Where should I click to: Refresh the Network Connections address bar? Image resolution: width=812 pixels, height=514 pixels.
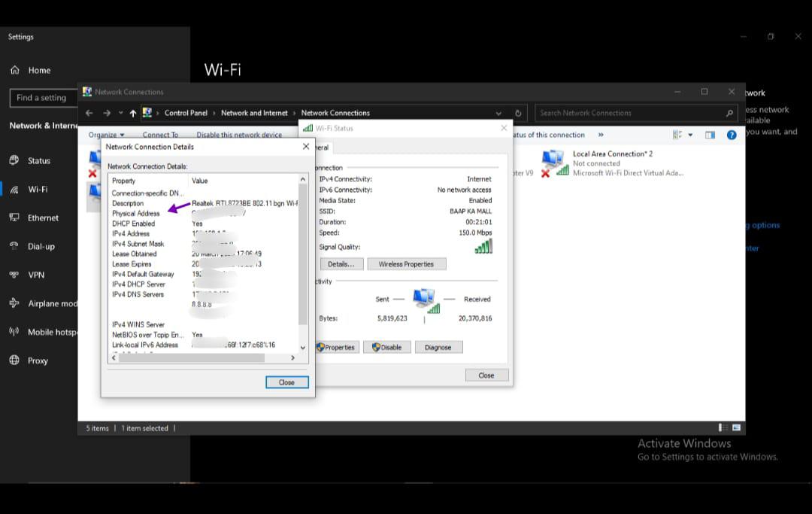pyautogui.click(x=518, y=113)
